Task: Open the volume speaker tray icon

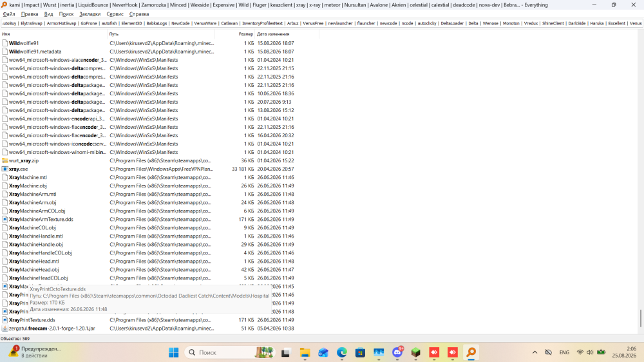Action: point(590,352)
